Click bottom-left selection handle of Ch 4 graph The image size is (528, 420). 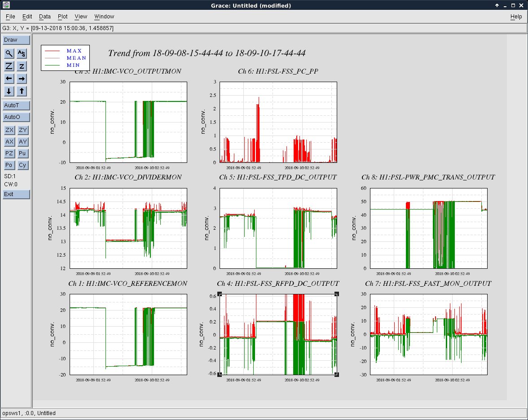pyautogui.click(x=220, y=375)
